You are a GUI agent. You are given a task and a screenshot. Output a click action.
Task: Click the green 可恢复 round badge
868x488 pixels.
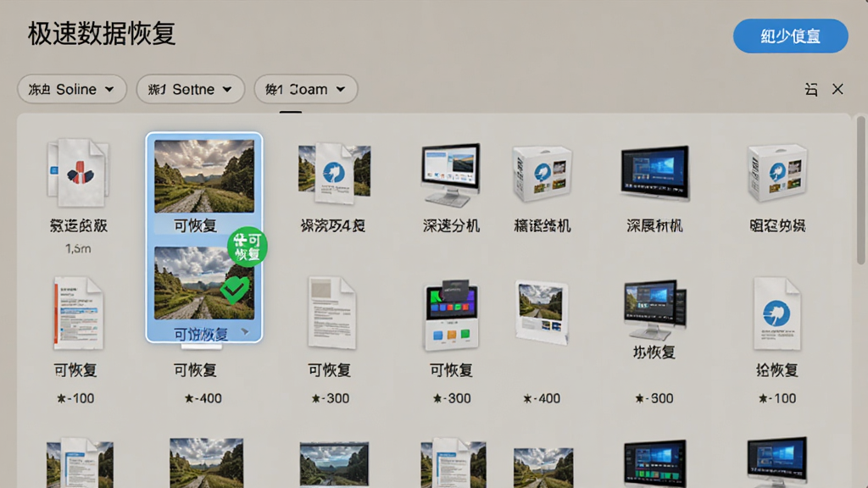[x=248, y=247]
